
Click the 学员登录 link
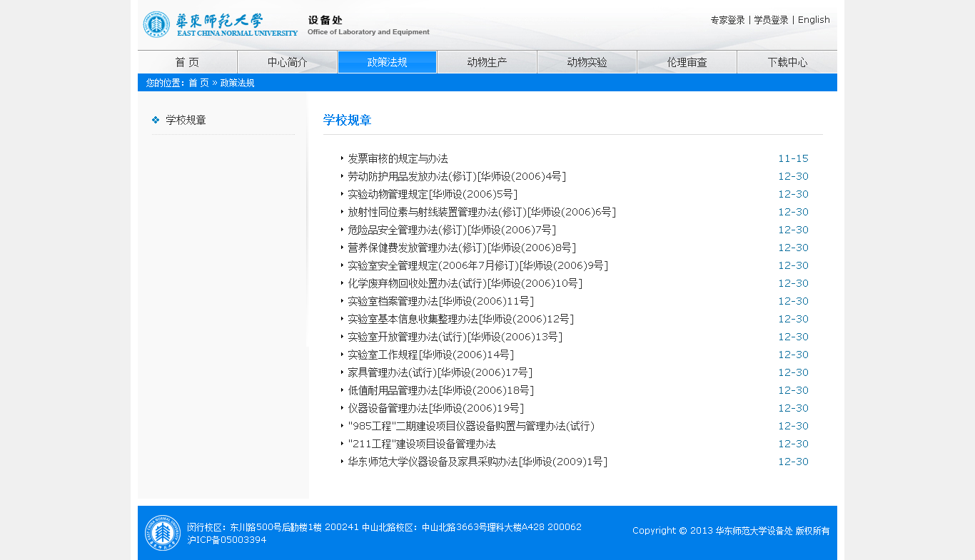click(771, 20)
